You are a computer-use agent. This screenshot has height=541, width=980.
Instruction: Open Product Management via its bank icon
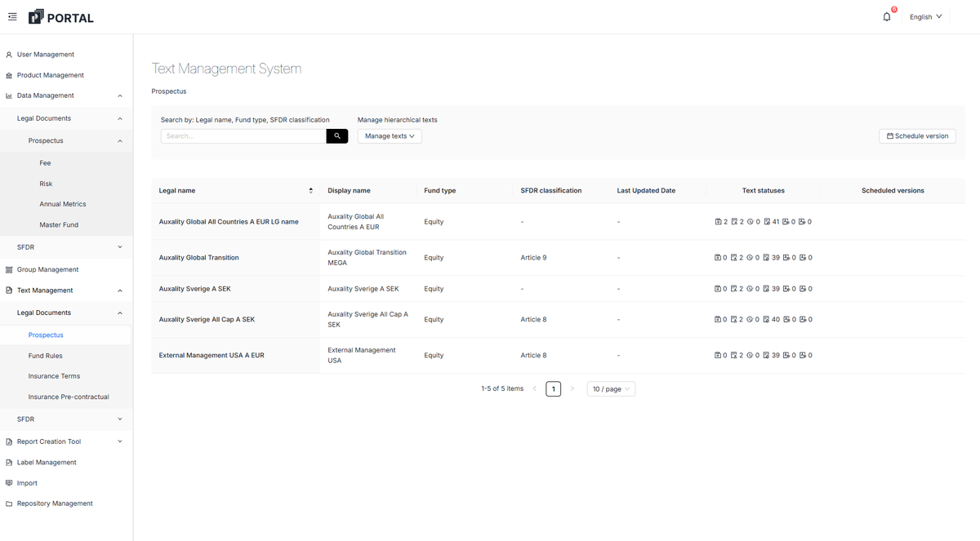(9, 75)
